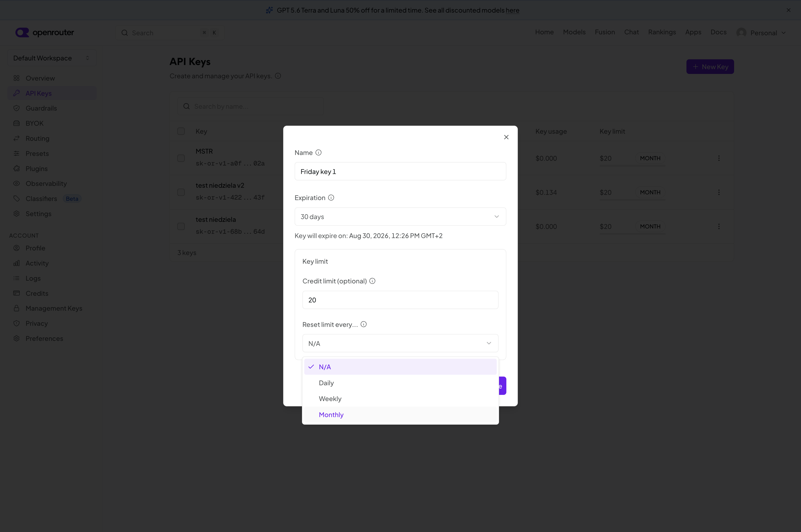Focus the Search by name field
801x532 pixels.
tap(250, 106)
